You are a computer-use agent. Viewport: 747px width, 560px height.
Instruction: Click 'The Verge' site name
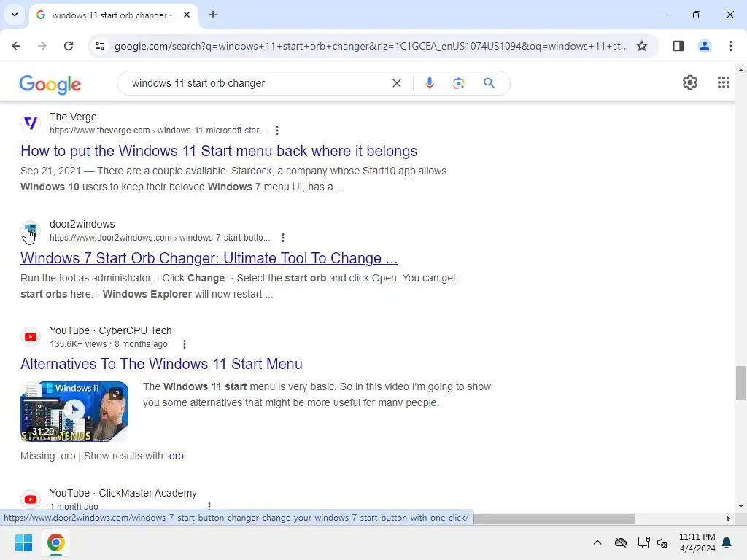tap(73, 117)
